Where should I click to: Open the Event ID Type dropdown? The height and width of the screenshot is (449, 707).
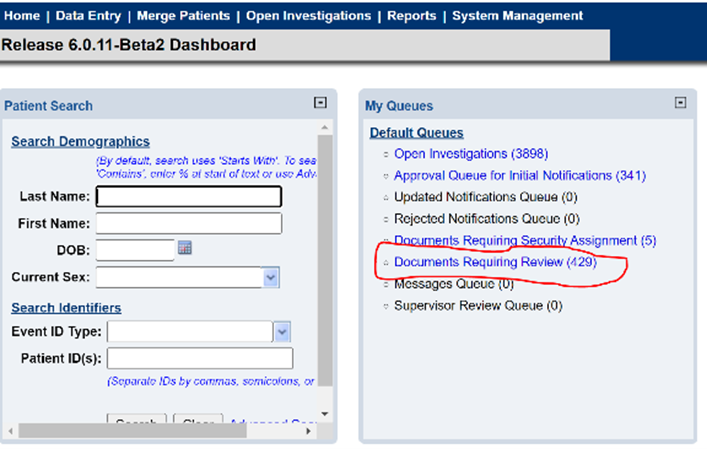pos(282,332)
